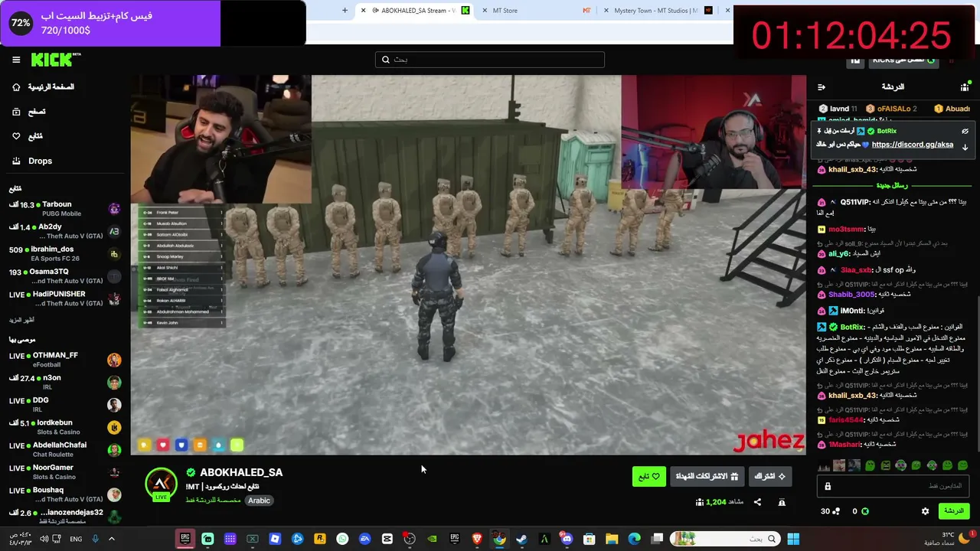Open the Following section in sidebar
Viewport: 980px width, 551px height.
click(x=28, y=136)
